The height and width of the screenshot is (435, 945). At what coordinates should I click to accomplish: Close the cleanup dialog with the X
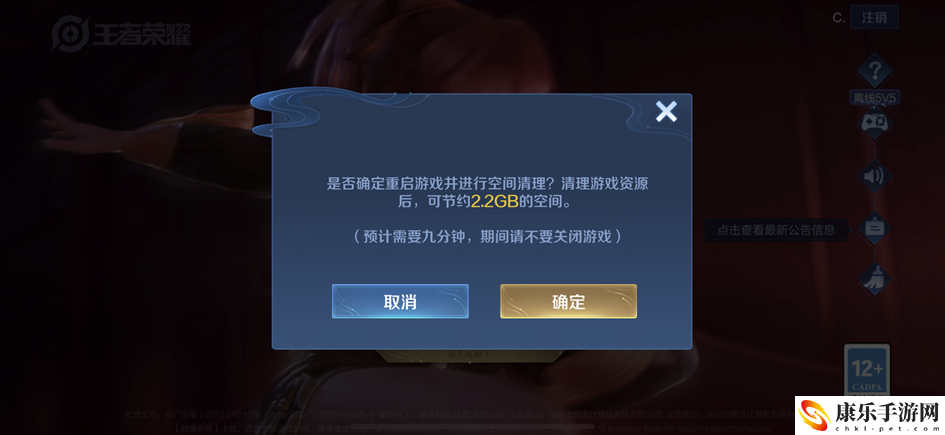click(666, 111)
